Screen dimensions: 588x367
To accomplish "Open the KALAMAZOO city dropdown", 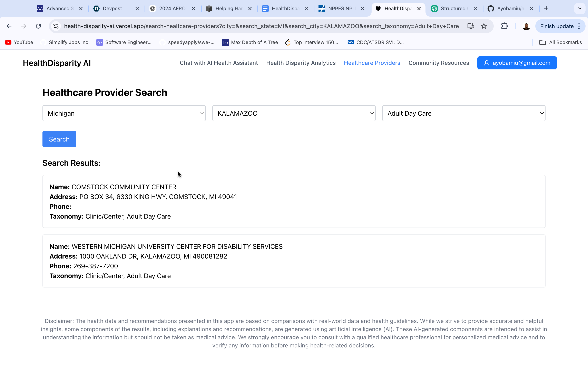I will (x=294, y=113).
